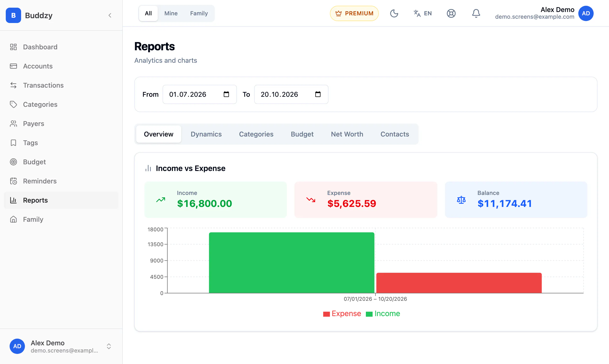Open the Net Worth tab
Screen dimensions: 609x364
pyautogui.click(x=347, y=134)
